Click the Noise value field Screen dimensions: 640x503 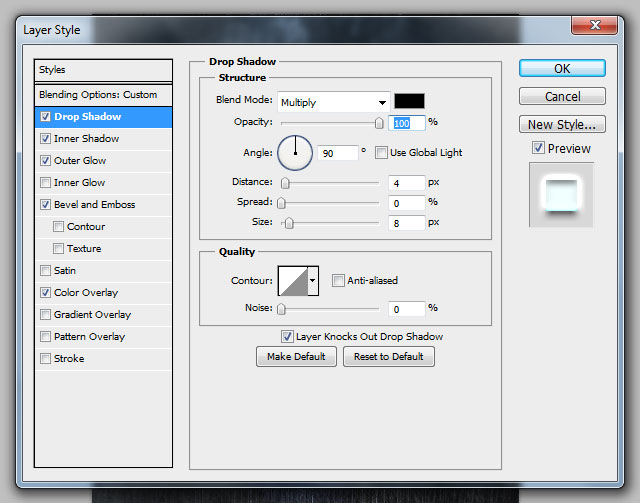407,309
